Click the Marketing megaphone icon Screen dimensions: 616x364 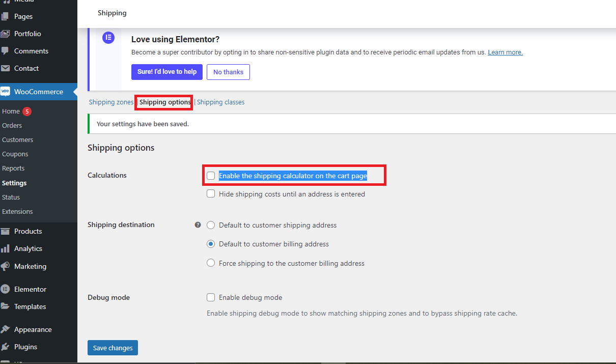pos(5,266)
